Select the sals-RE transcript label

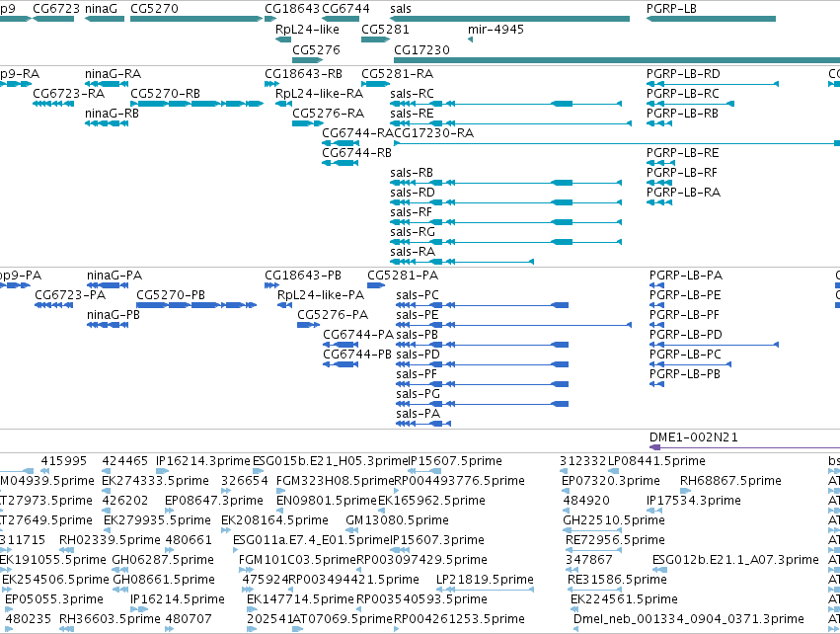click(x=412, y=114)
